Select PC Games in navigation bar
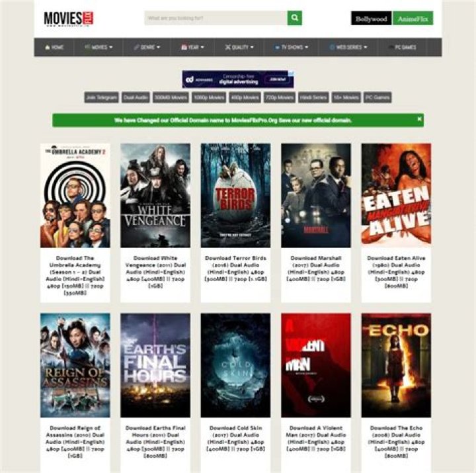This screenshot has height=473, width=476. tap(402, 48)
